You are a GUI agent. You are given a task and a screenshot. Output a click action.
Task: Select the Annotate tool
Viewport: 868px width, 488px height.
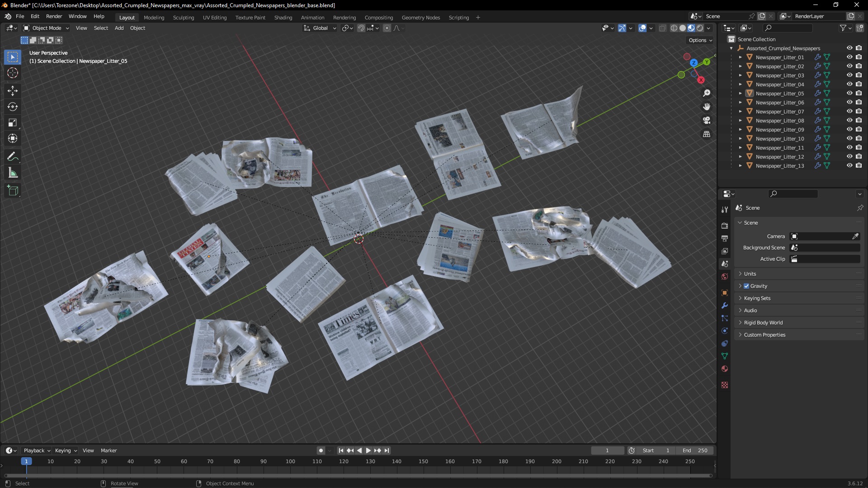pos(13,156)
